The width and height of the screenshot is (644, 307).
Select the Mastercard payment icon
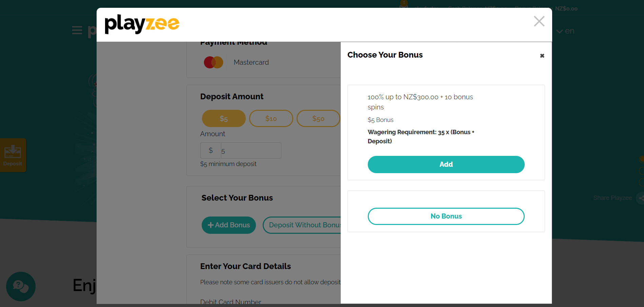click(214, 62)
